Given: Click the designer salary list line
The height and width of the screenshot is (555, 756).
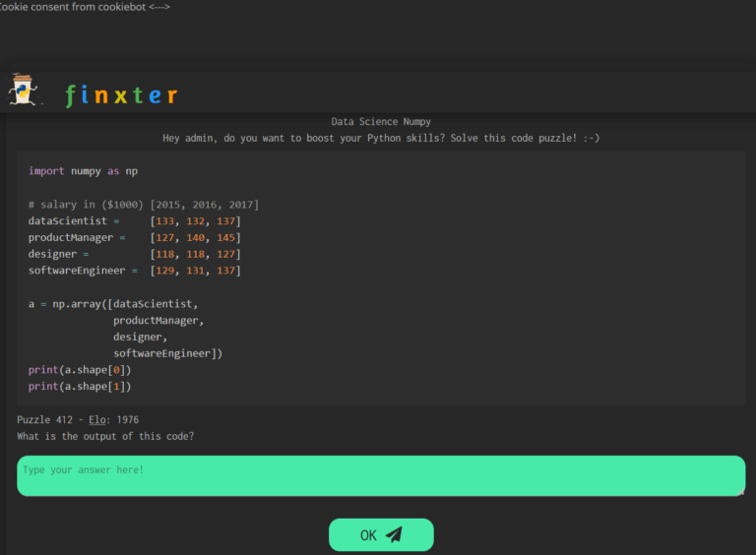Looking at the screenshot, I should 134,254.
